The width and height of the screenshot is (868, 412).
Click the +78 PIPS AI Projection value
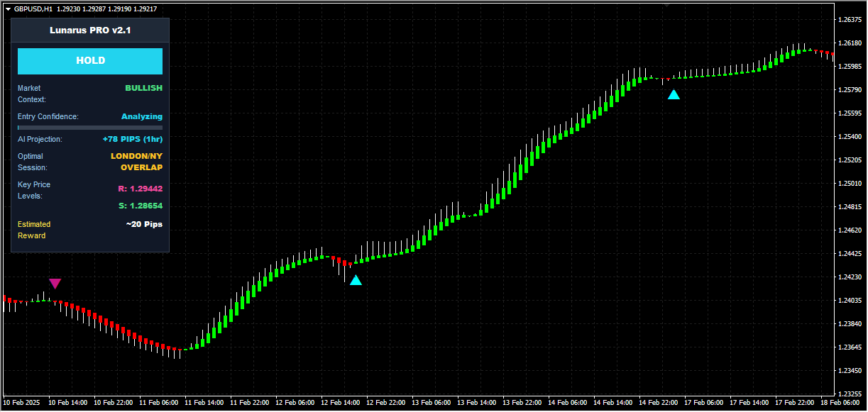[x=132, y=139]
